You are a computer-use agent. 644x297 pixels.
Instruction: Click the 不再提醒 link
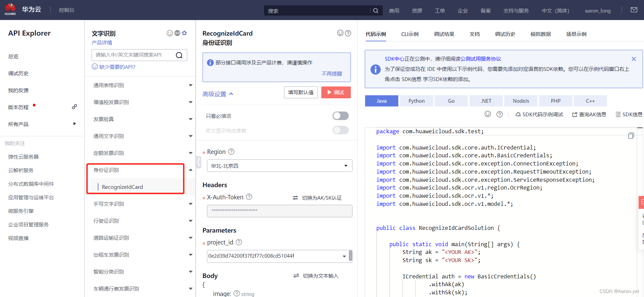click(x=332, y=74)
